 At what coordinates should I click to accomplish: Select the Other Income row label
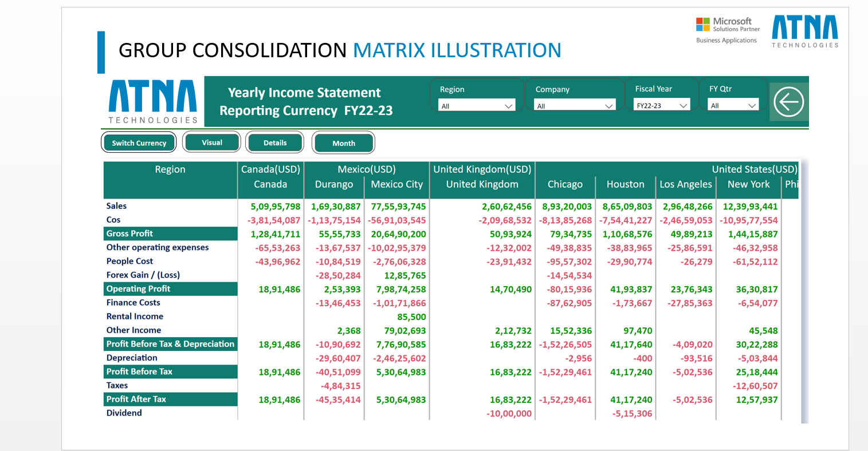pyautogui.click(x=133, y=330)
